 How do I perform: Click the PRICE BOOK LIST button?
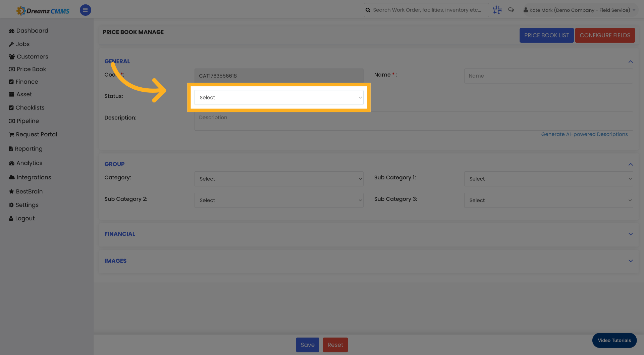point(546,35)
